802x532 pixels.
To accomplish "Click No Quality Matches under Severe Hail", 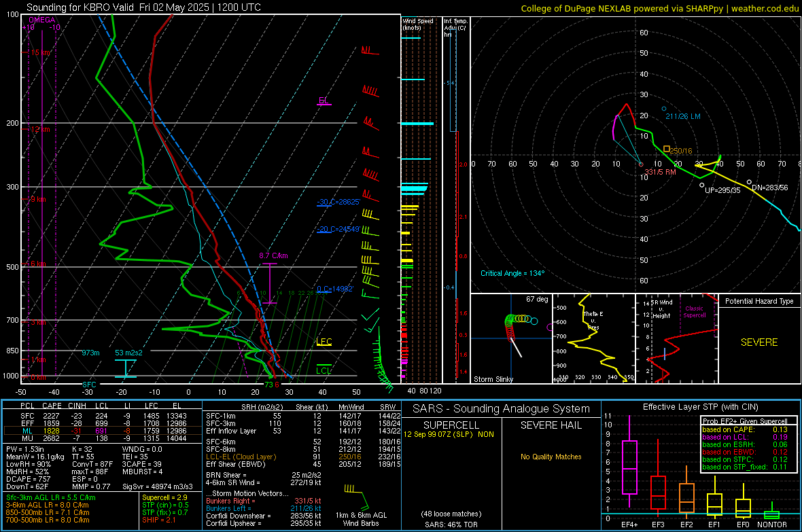I will pyautogui.click(x=551, y=457).
